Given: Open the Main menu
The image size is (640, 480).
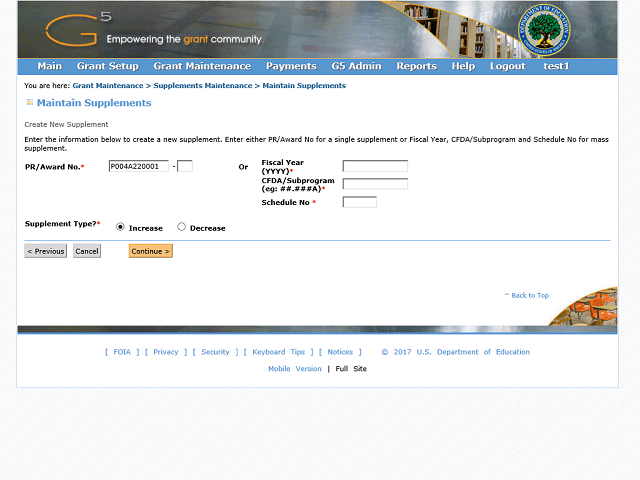Looking at the screenshot, I should click(x=49, y=66).
